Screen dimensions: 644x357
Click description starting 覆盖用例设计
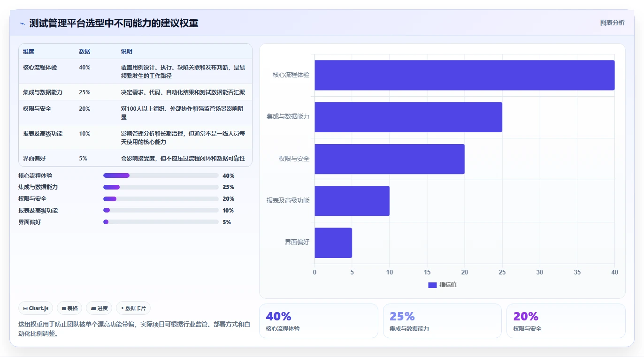[x=183, y=72]
